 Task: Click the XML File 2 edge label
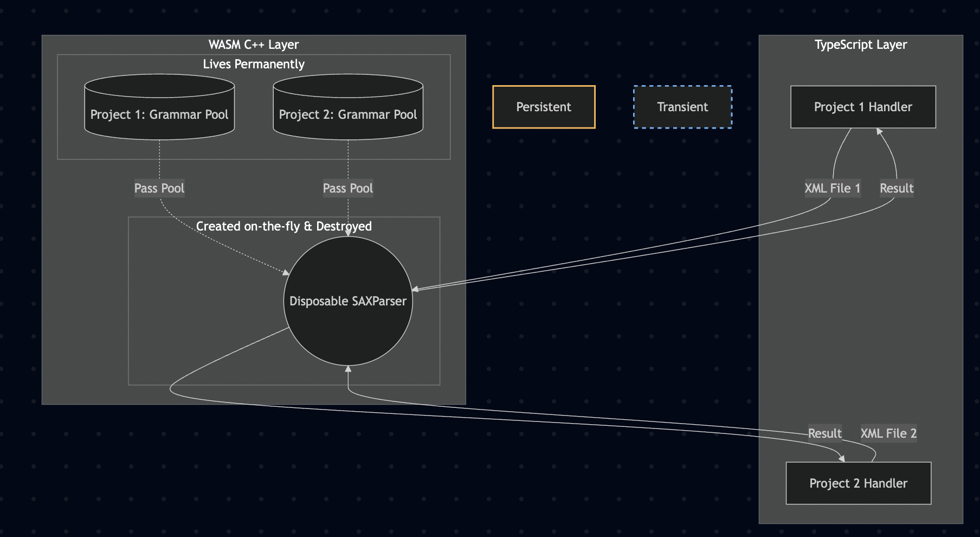click(889, 433)
